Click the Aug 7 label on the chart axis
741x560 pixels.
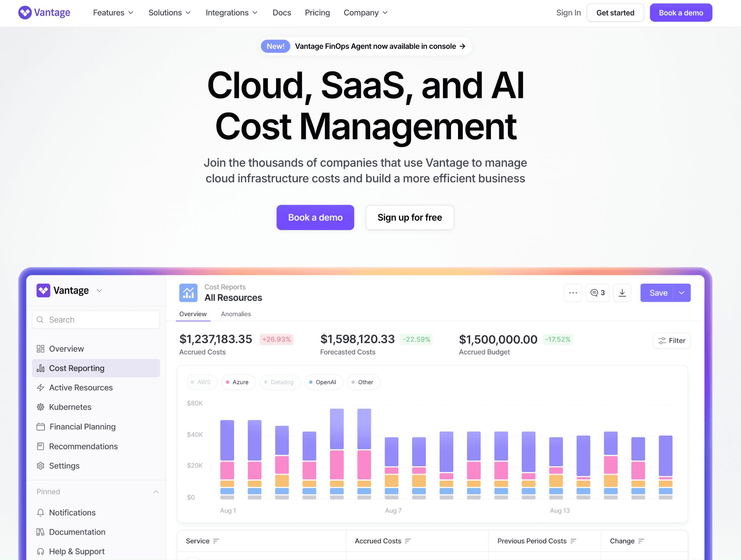click(393, 510)
